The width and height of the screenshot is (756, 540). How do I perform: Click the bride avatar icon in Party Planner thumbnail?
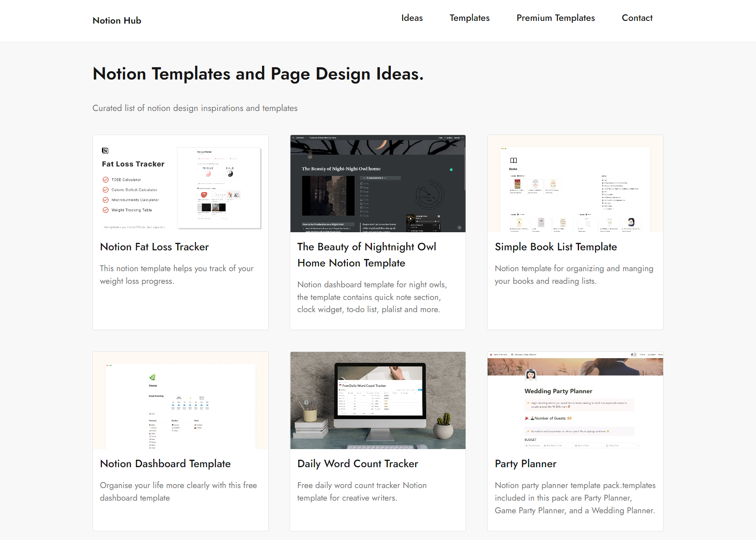[x=530, y=375]
